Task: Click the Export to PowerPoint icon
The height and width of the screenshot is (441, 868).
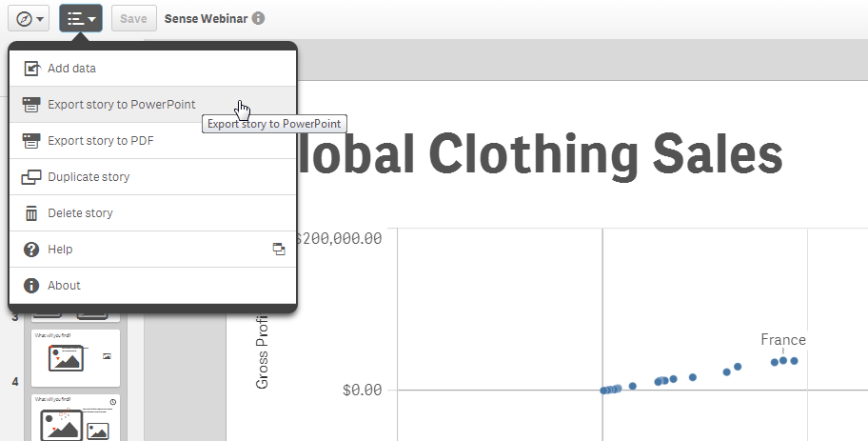Action: [x=32, y=105]
